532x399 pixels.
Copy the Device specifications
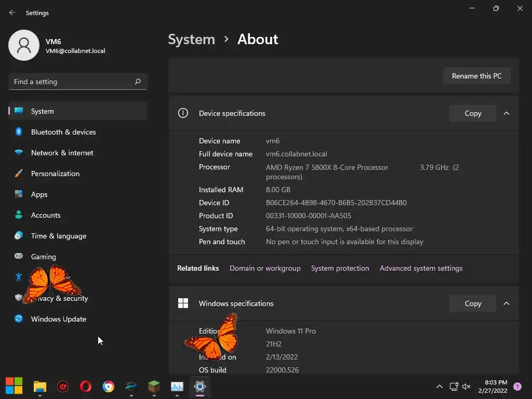[473, 113]
